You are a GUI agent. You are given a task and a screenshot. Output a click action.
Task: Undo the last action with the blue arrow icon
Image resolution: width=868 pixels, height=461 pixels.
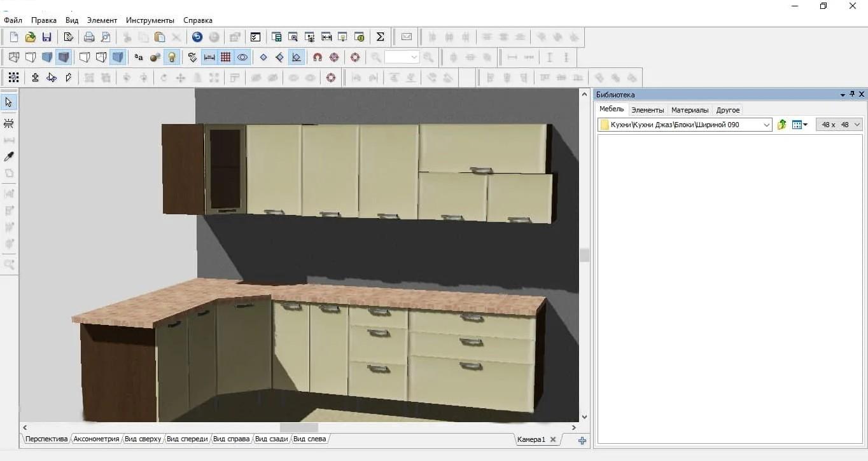[197, 37]
